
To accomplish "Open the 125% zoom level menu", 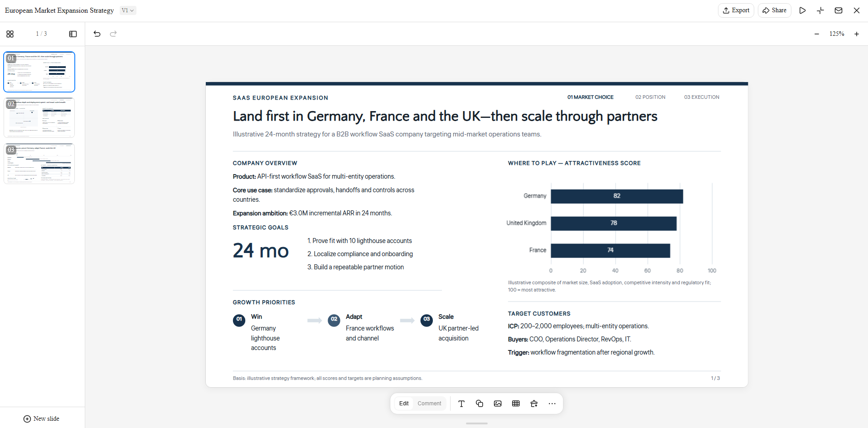I will (x=837, y=34).
